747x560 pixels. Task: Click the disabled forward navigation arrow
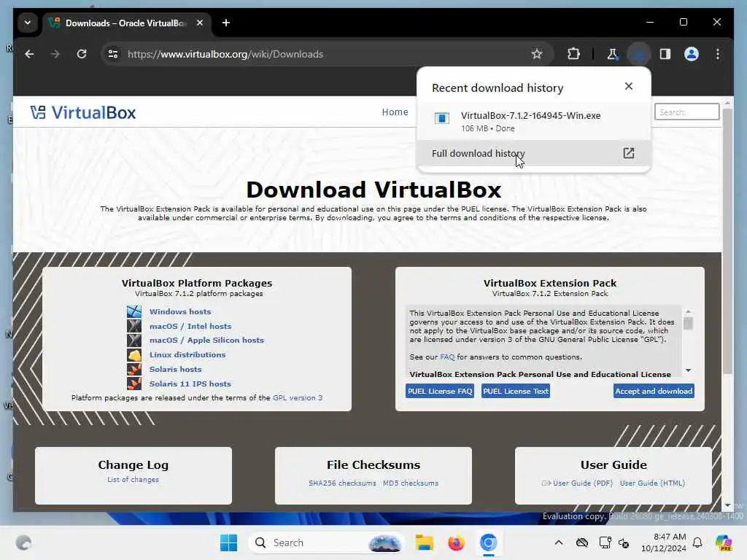(x=55, y=54)
